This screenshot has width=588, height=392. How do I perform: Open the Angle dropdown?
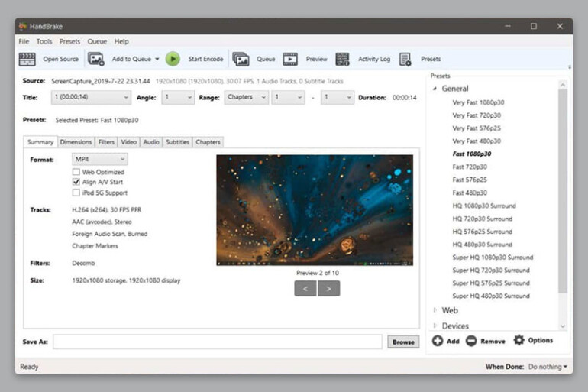[178, 97]
